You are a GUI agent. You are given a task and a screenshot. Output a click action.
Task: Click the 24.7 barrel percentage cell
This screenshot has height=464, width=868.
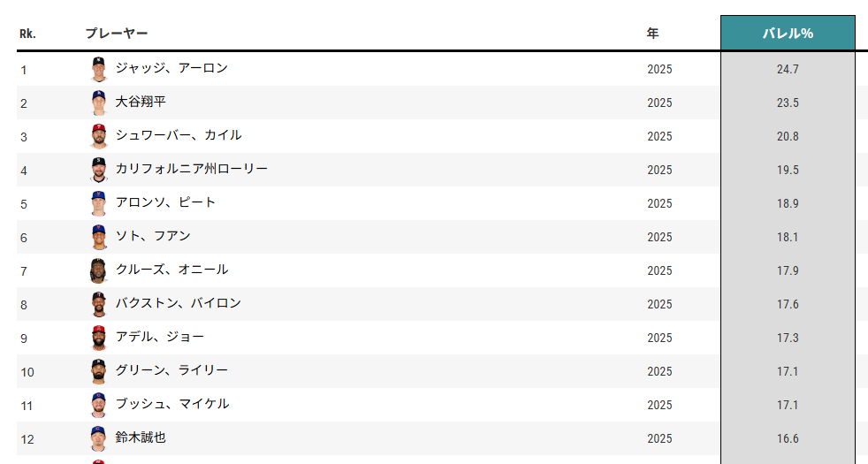point(788,69)
